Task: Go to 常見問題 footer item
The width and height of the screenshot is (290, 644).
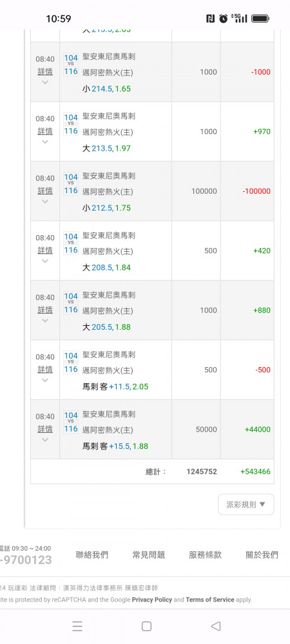Action: point(149,555)
